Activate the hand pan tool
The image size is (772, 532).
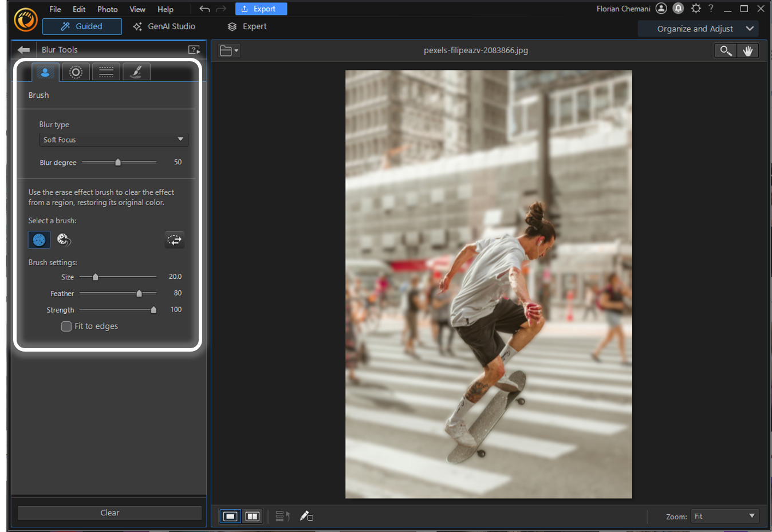748,50
